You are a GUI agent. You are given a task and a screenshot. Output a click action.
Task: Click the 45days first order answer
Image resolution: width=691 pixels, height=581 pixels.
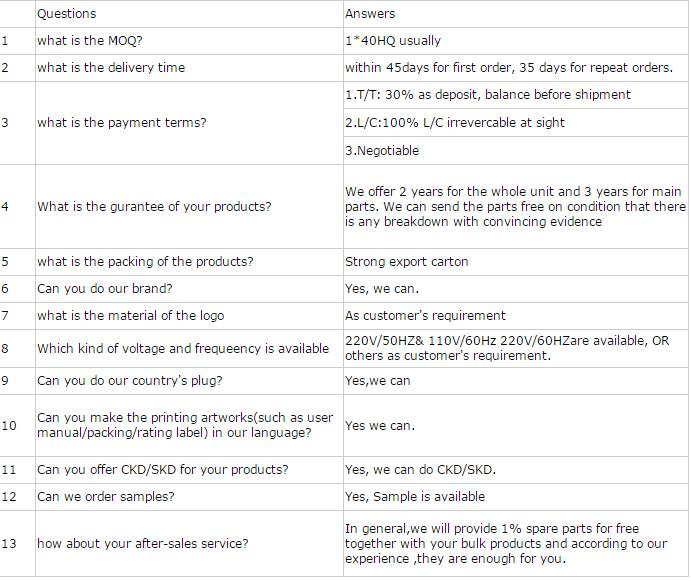click(509, 67)
